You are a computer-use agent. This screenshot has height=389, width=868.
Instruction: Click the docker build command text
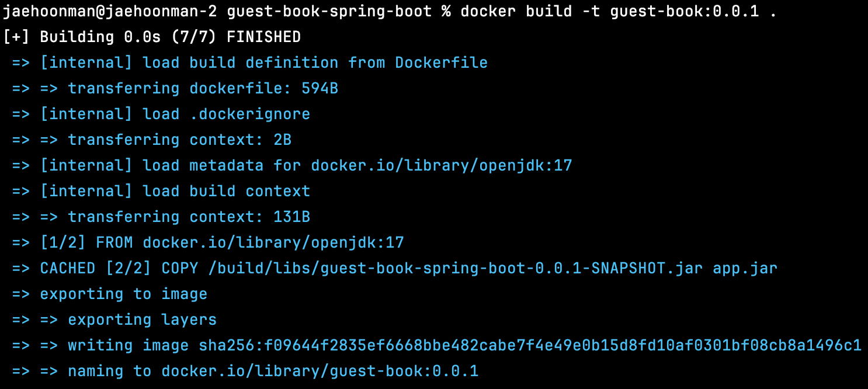(619, 11)
